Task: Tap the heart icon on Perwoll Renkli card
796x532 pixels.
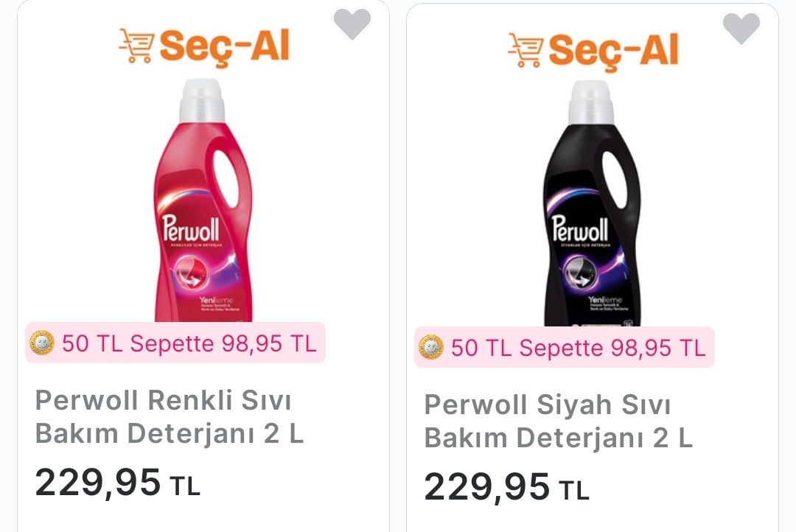Action: [353, 23]
